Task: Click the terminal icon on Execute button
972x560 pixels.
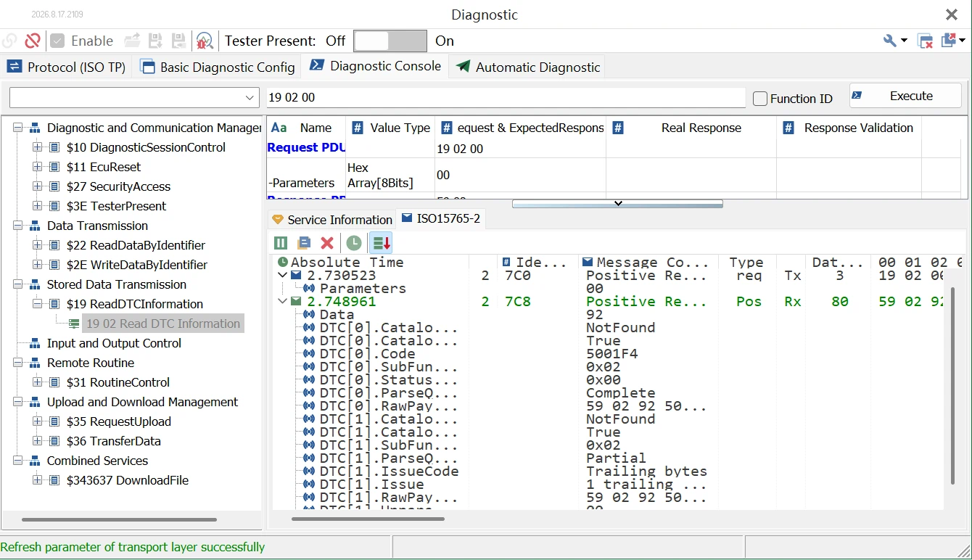Action: (x=857, y=96)
